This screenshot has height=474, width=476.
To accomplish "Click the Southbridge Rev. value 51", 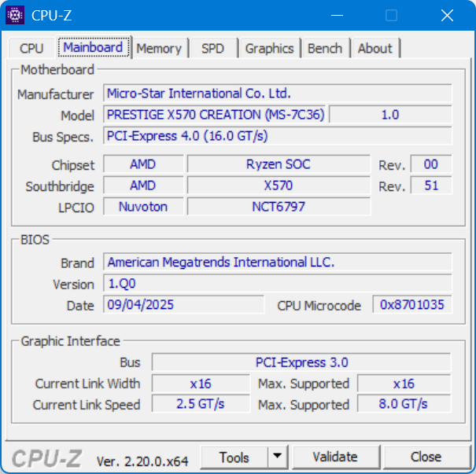I will pos(431,186).
